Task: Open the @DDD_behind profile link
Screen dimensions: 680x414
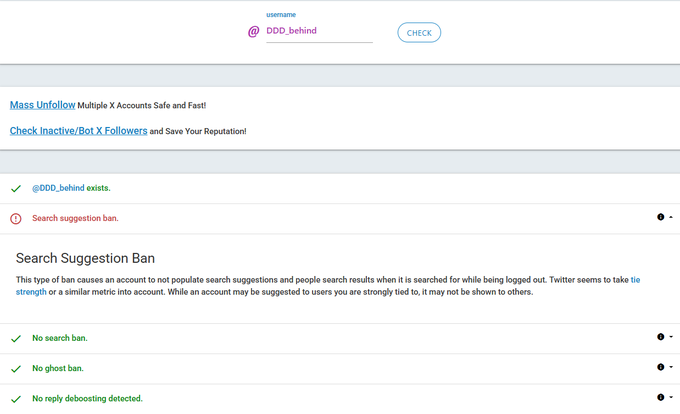Action: point(58,188)
